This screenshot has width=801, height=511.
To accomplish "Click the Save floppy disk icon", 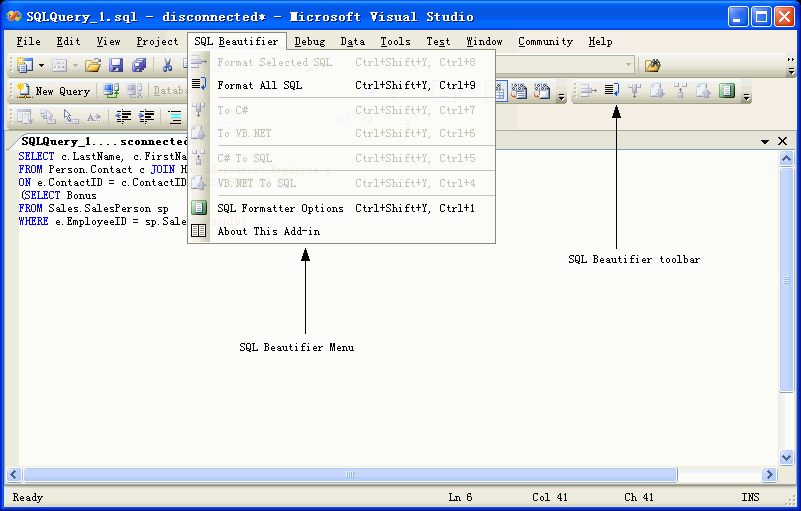I will (x=116, y=65).
